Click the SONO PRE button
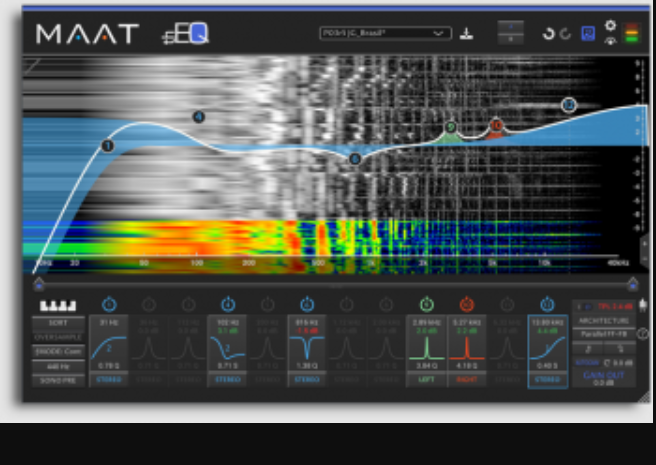 [x=58, y=381]
